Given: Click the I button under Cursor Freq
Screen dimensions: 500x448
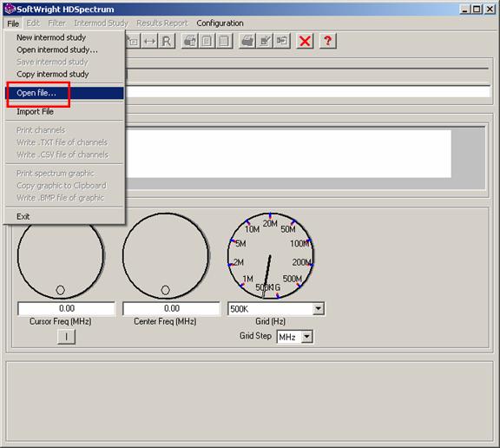Looking at the screenshot, I should [66, 337].
